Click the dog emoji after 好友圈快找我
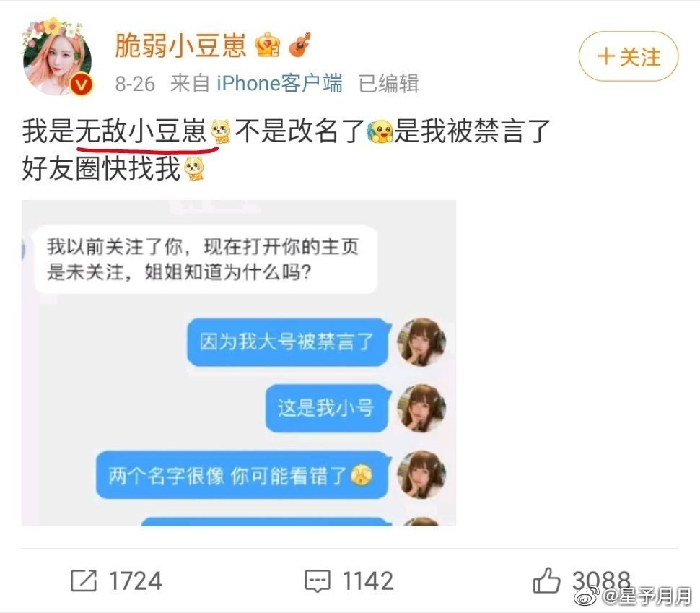 click(194, 168)
